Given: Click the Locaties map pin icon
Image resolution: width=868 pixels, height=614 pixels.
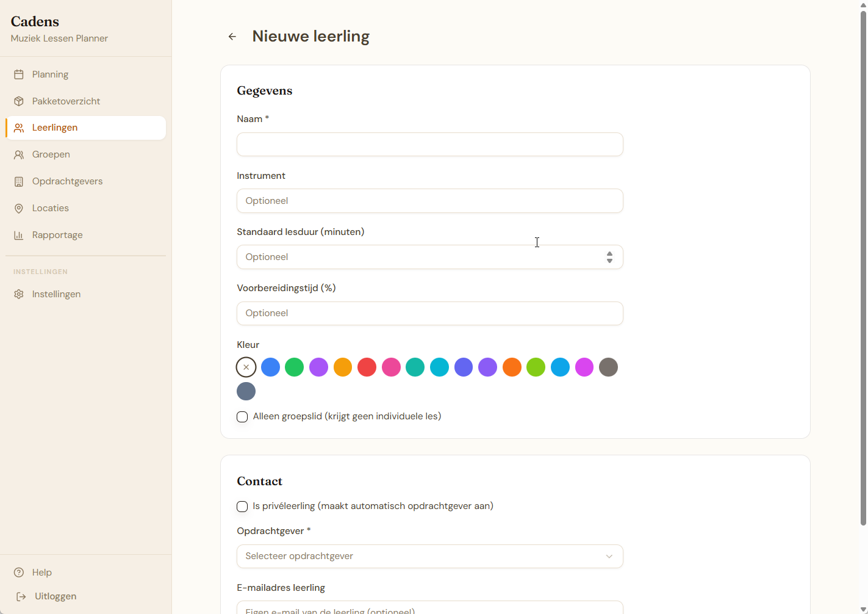Looking at the screenshot, I should coord(19,208).
